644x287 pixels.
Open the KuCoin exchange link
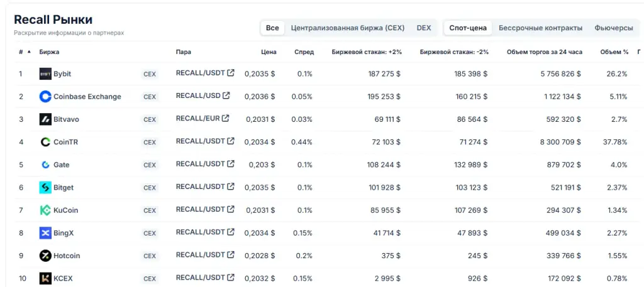(65, 210)
